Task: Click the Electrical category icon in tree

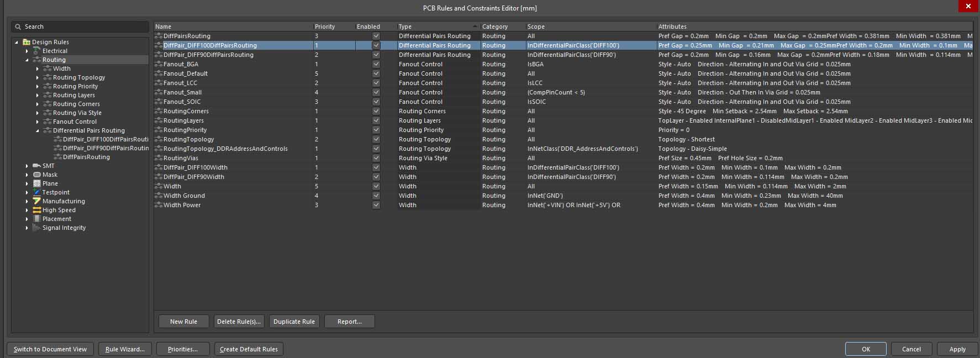Action: point(37,51)
